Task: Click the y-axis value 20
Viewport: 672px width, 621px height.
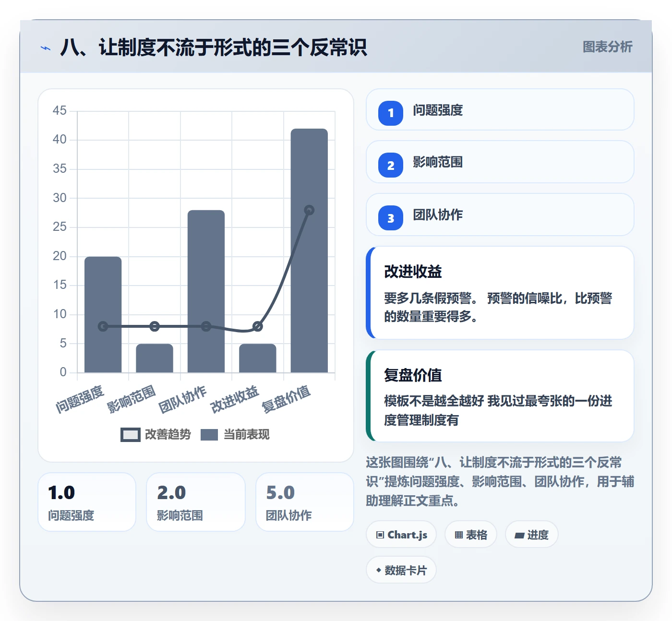Action: (60, 256)
